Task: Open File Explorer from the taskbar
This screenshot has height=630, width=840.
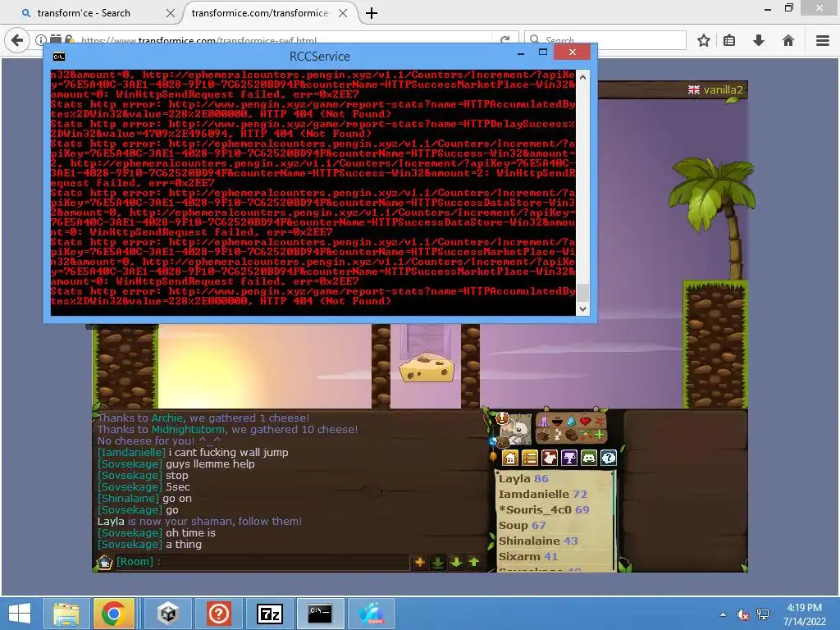Action: [66, 614]
